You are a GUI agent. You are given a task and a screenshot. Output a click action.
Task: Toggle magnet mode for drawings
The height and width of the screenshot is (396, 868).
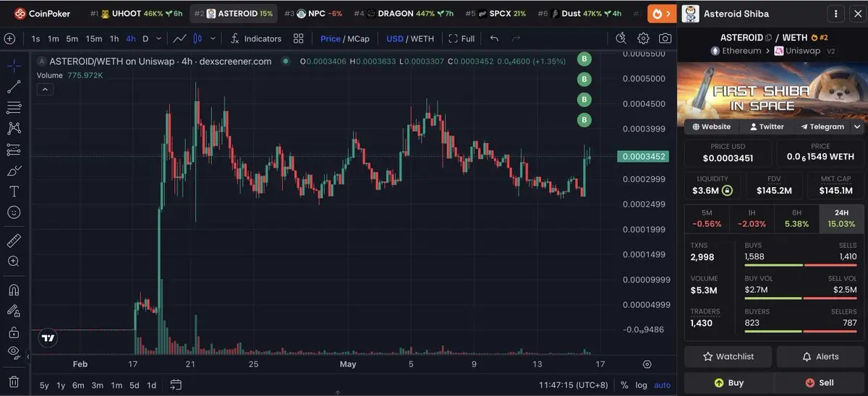(x=14, y=290)
